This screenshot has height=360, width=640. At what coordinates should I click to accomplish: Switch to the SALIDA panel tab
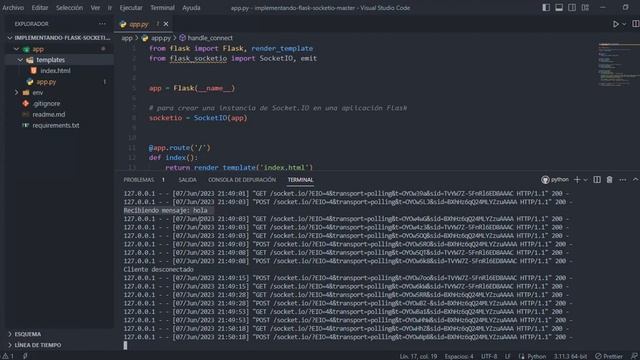coord(187,180)
